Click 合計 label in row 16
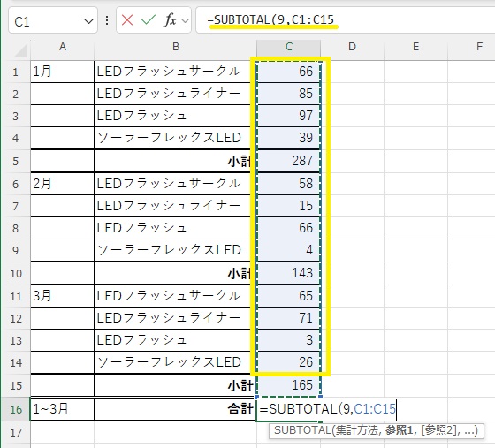Viewport: 495px width, 448px height. click(240, 409)
